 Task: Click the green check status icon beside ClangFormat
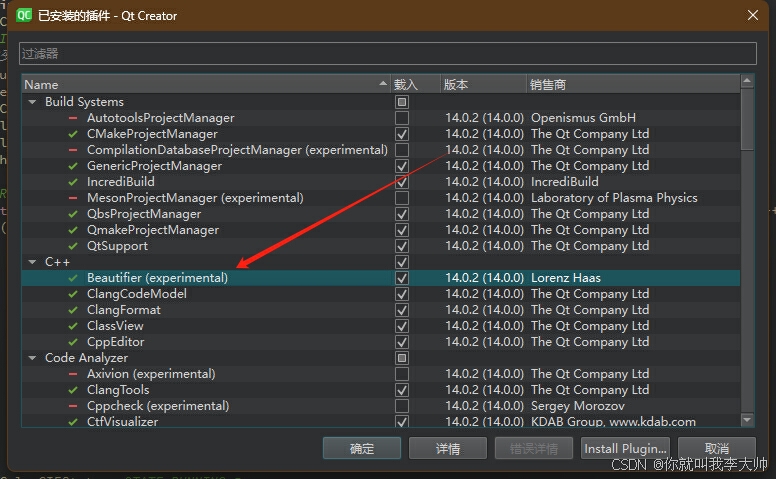pyautogui.click(x=73, y=310)
